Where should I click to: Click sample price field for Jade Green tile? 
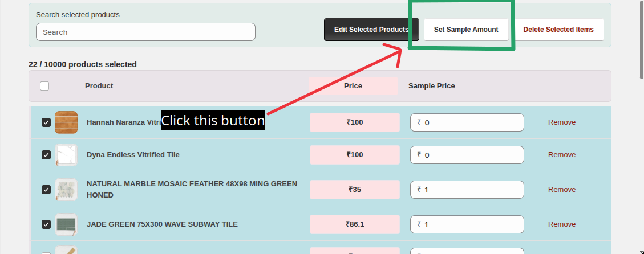coord(467,224)
